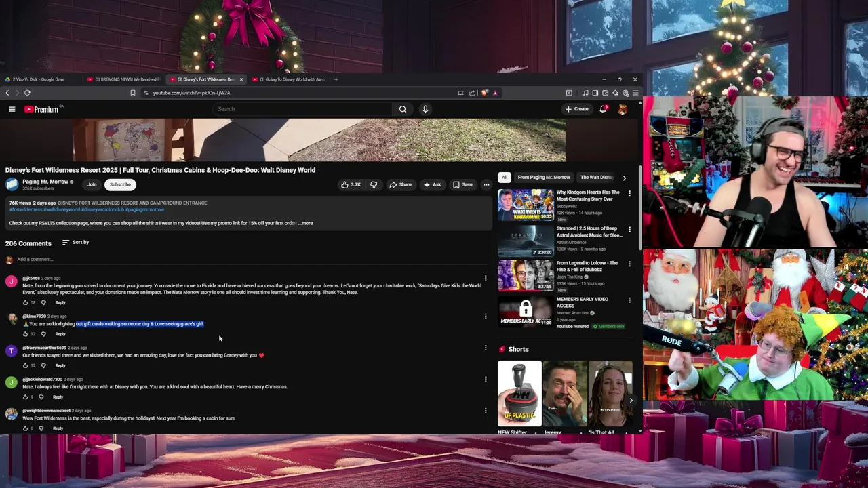Open the account avatar menu
This screenshot has width=868, height=488.
pyautogui.click(x=623, y=109)
